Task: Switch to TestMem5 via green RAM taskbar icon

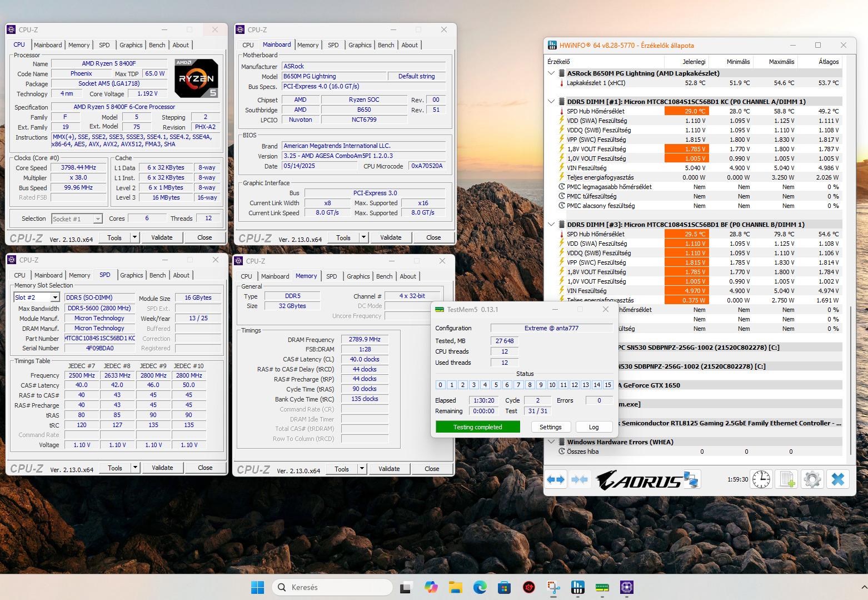Action: [x=602, y=587]
